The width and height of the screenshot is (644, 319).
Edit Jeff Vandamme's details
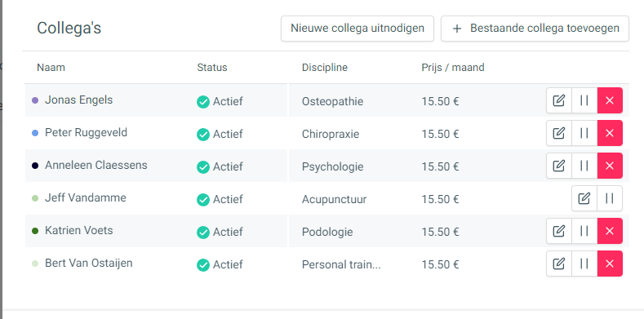[584, 198]
